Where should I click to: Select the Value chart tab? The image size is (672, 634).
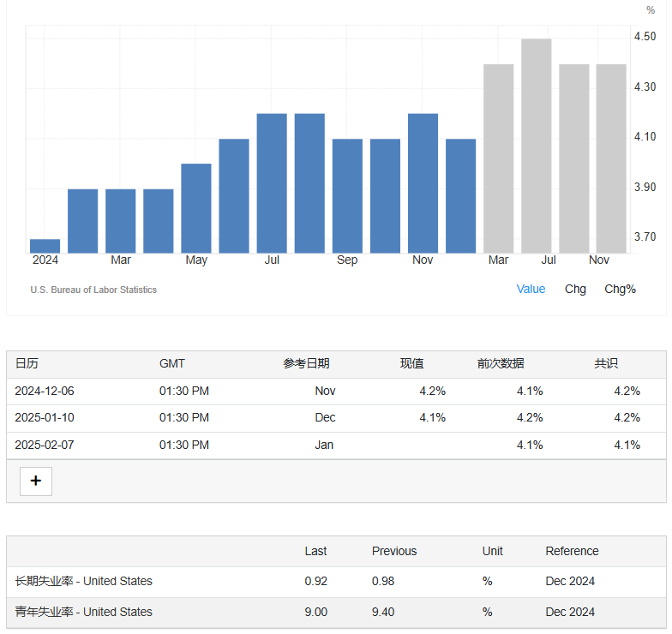coord(531,289)
